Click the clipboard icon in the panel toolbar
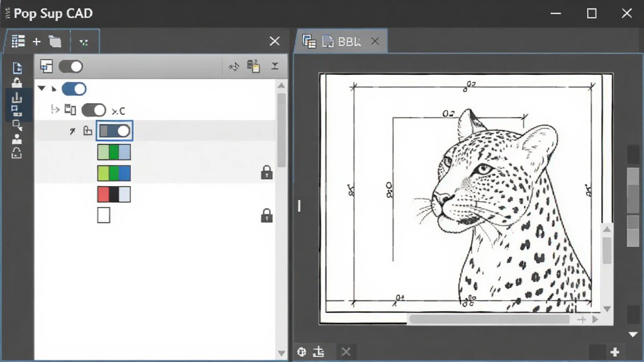This screenshot has height=362, width=644. pyautogui.click(x=253, y=66)
